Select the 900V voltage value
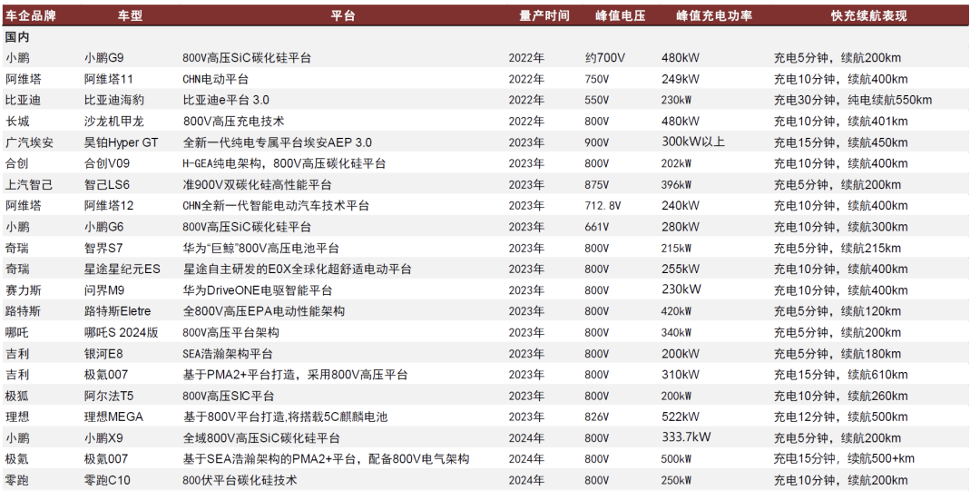Viewport: 980px width, 500px height. pyautogui.click(x=597, y=142)
